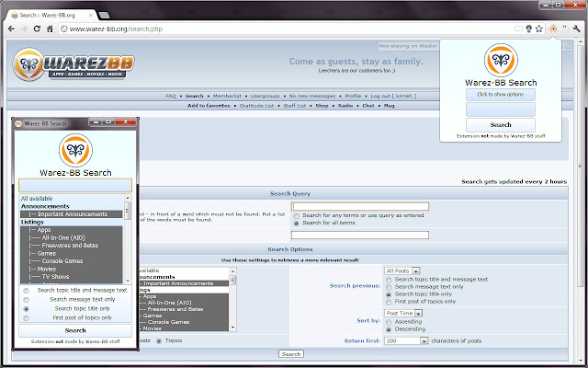
Task: Click Add to favorites link
Action: (209, 106)
